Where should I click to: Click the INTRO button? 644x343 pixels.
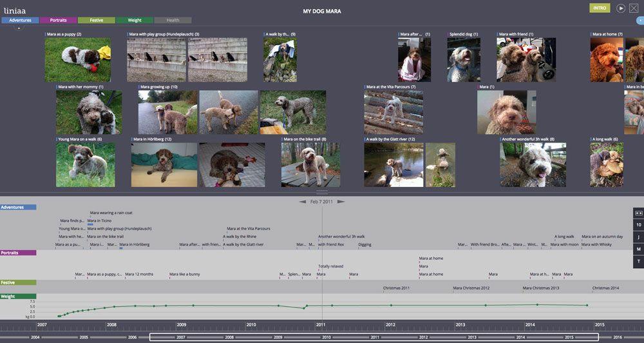[600, 8]
